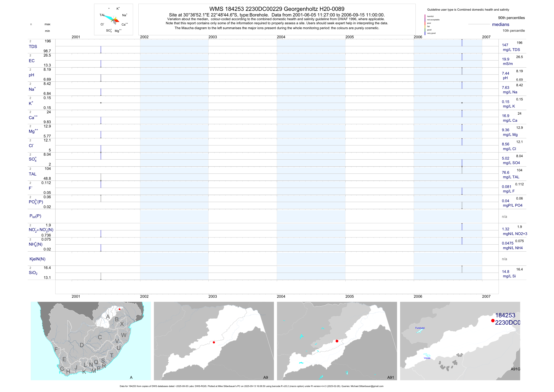Click red site dot on South Africa map
Viewport: 554px width, 392px height.
point(119,309)
